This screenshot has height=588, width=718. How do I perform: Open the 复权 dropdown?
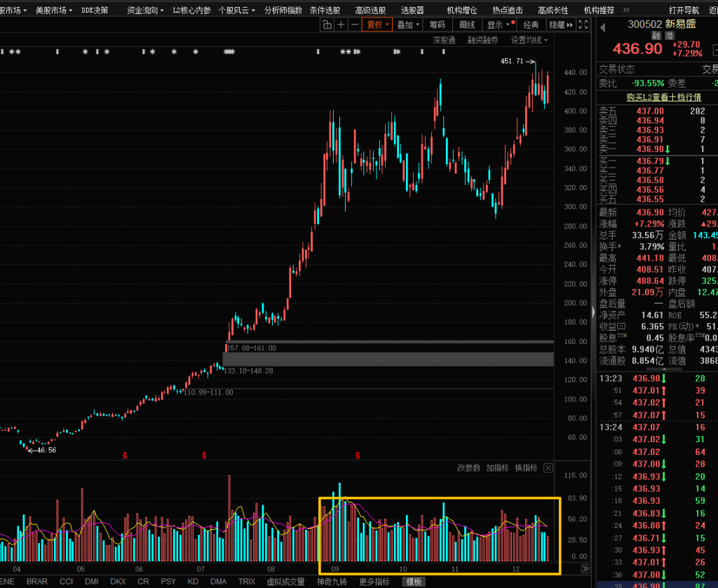tap(378, 25)
